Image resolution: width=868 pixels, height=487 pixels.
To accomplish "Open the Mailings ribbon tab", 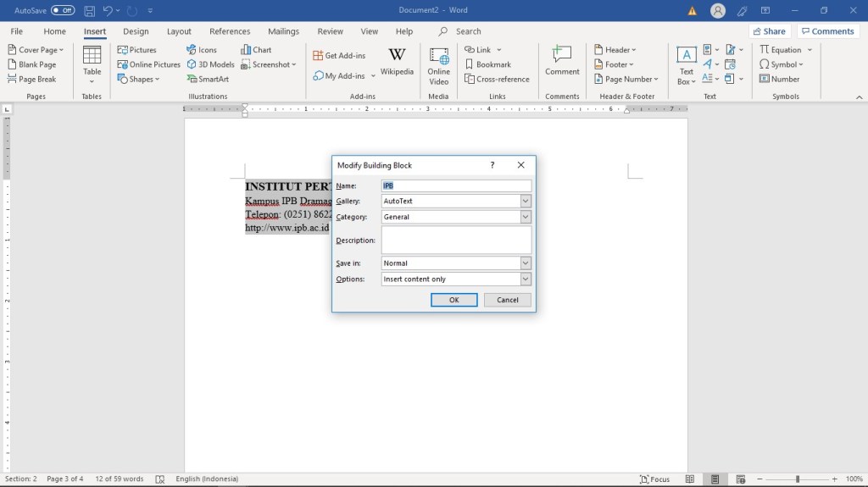I will pyautogui.click(x=283, y=31).
